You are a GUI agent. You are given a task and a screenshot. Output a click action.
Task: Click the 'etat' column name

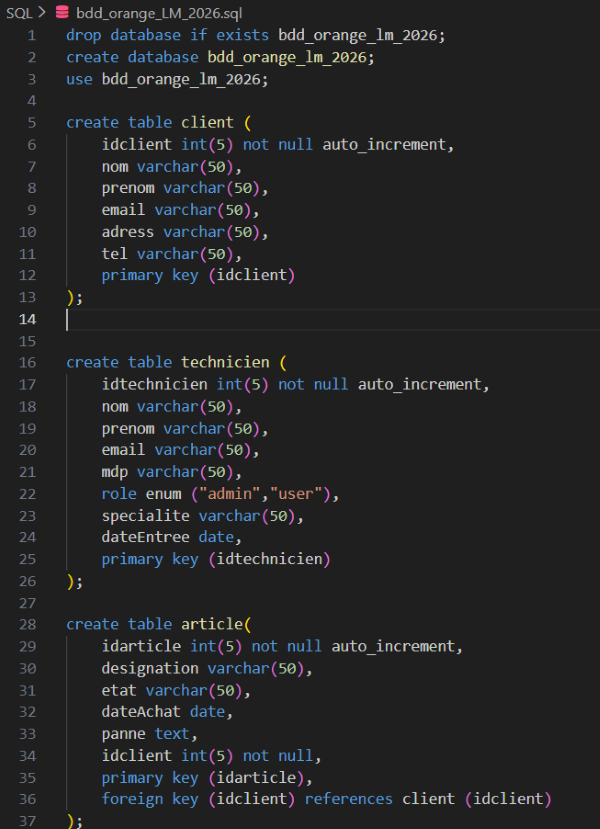[119, 690]
